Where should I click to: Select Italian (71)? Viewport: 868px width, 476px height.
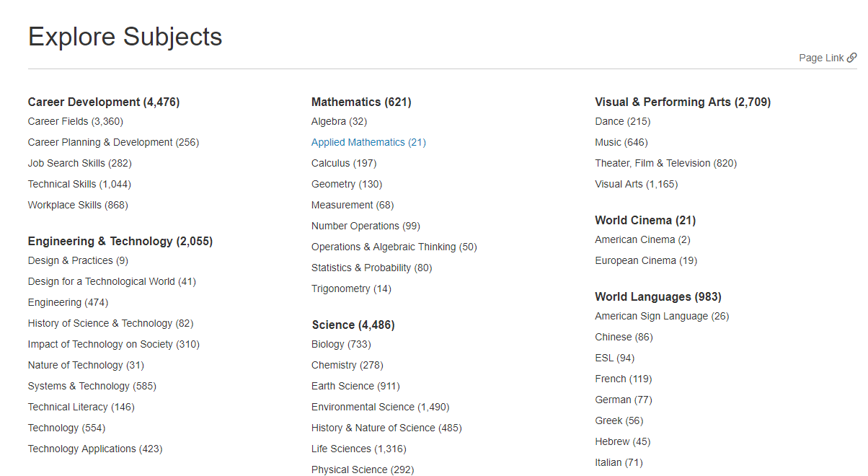(619, 462)
